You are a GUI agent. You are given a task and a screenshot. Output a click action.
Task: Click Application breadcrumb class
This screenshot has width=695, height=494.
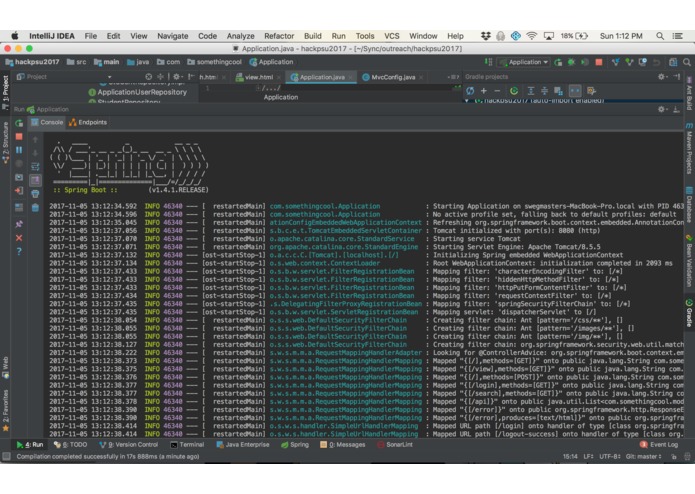point(271,62)
